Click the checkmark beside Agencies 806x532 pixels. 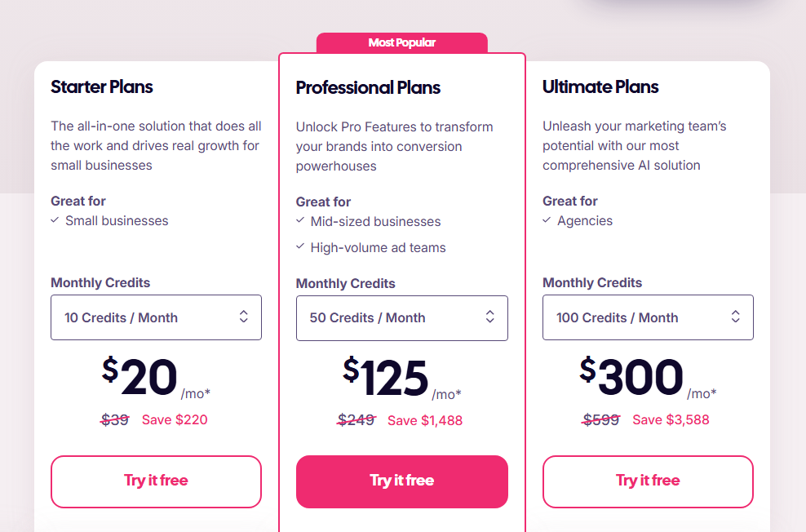(547, 220)
